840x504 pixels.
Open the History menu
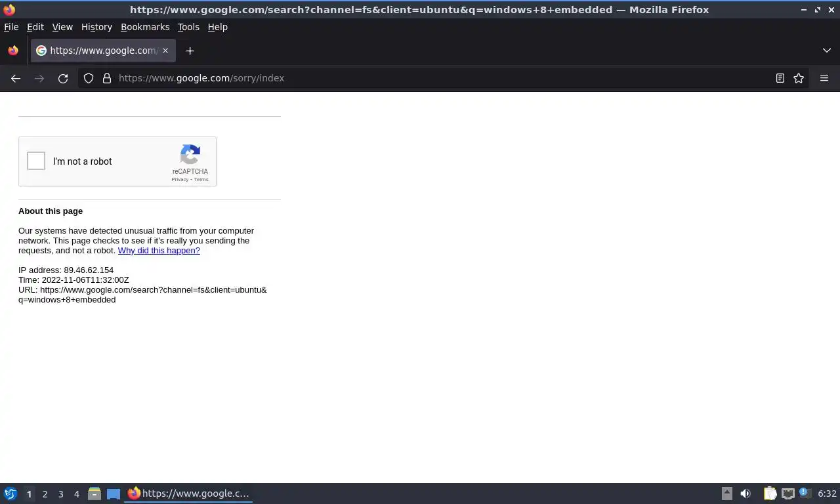pyautogui.click(x=96, y=27)
